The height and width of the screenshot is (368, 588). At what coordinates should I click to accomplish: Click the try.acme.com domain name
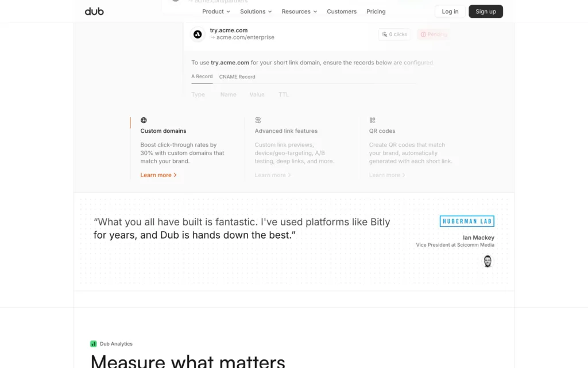pyautogui.click(x=229, y=30)
